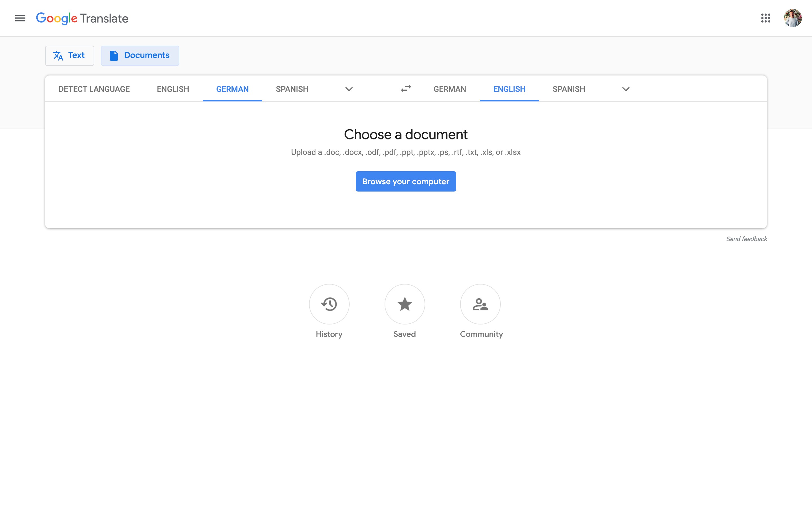Screen dimensions: 812x507
Task: Click Browse your computer button
Action: 406,181
